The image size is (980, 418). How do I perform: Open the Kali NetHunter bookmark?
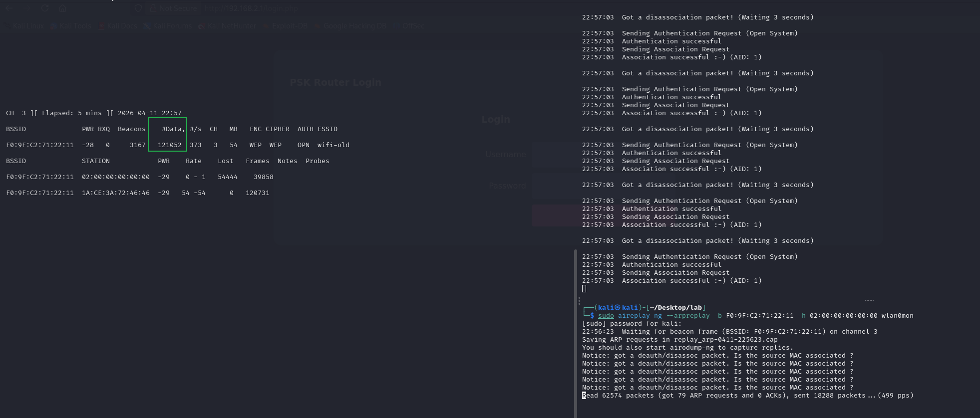point(227,26)
